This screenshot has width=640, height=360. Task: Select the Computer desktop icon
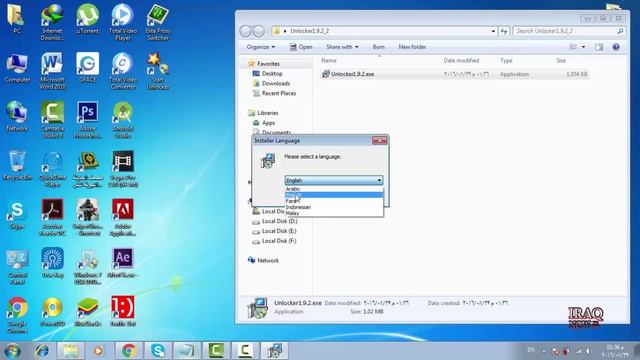click(17, 68)
